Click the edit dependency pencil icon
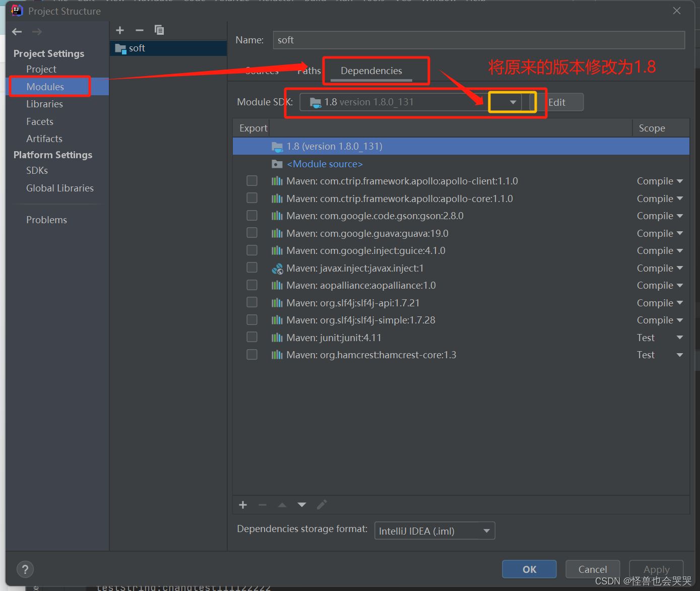700x591 pixels. pos(322,504)
